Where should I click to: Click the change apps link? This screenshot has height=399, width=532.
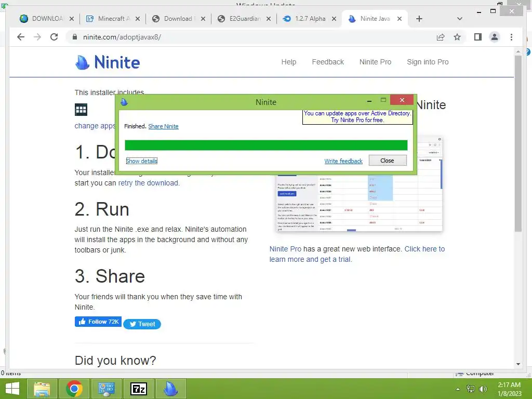pyautogui.click(x=95, y=126)
